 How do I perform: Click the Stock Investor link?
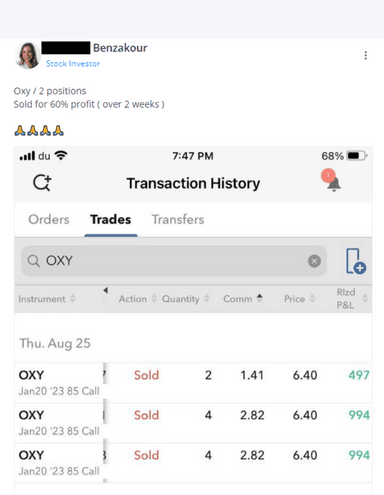pyautogui.click(x=73, y=63)
